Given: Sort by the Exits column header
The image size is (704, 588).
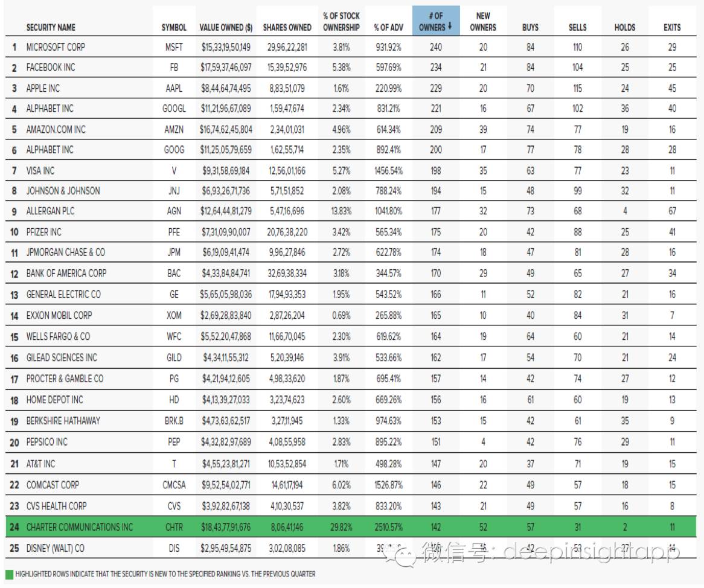Looking at the screenshot, I should 672,28.
